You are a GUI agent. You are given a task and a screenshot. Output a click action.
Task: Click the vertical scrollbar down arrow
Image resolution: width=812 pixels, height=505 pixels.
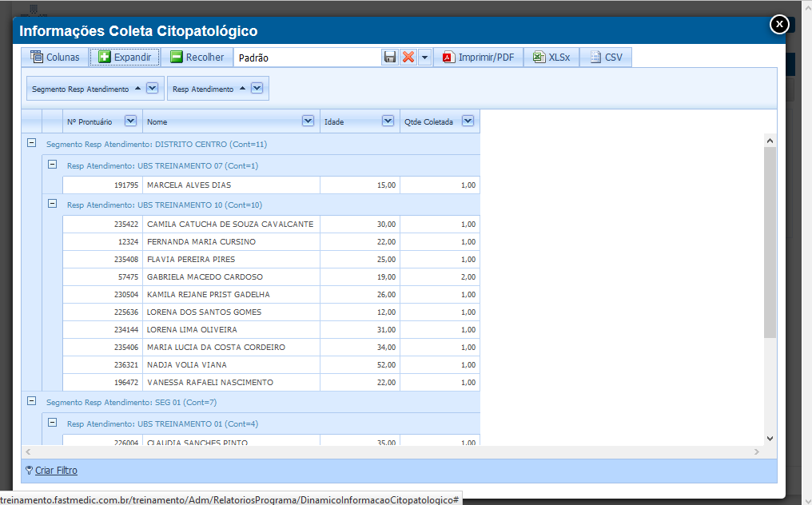[x=770, y=438]
